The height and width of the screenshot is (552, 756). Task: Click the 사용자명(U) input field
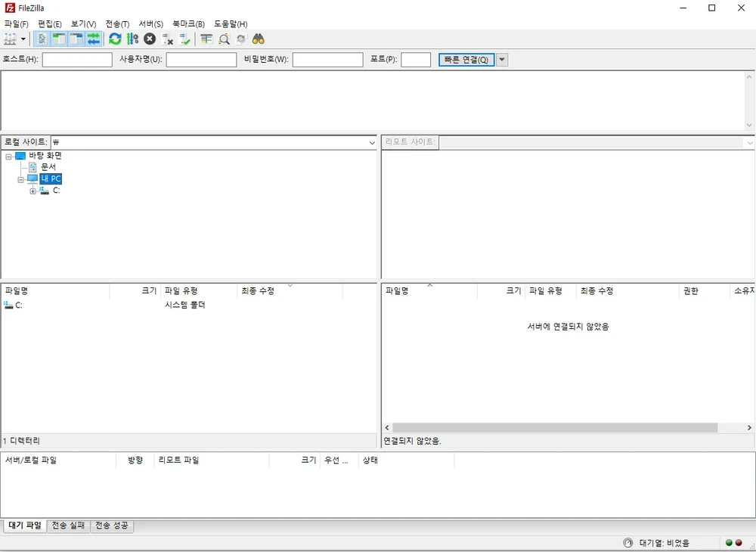pyautogui.click(x=201, y=60)
